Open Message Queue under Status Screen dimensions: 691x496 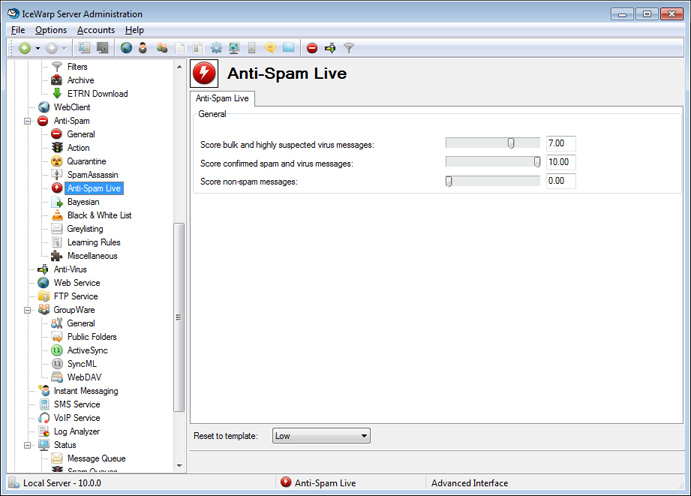pyautogui.click(x=96, y=459)
